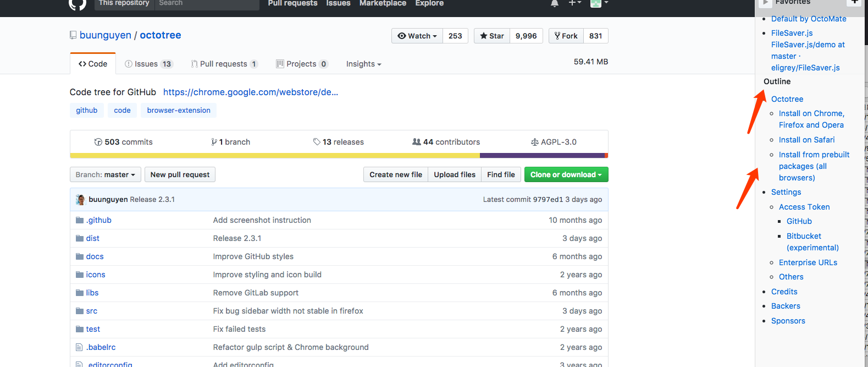Viewport: 868px width, 367px height.
Task: Open the GitHub octocat home logo
Action: 78,4
